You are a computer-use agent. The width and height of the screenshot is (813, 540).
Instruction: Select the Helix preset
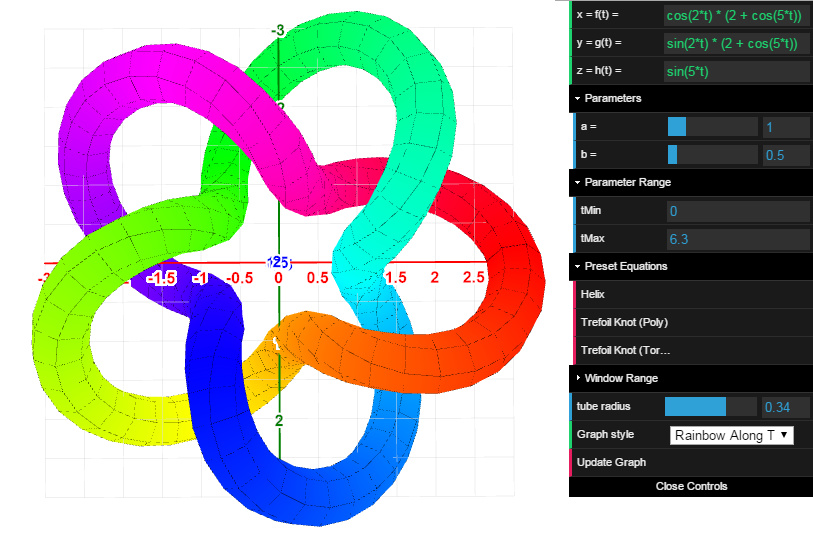[x=593, y=295]
